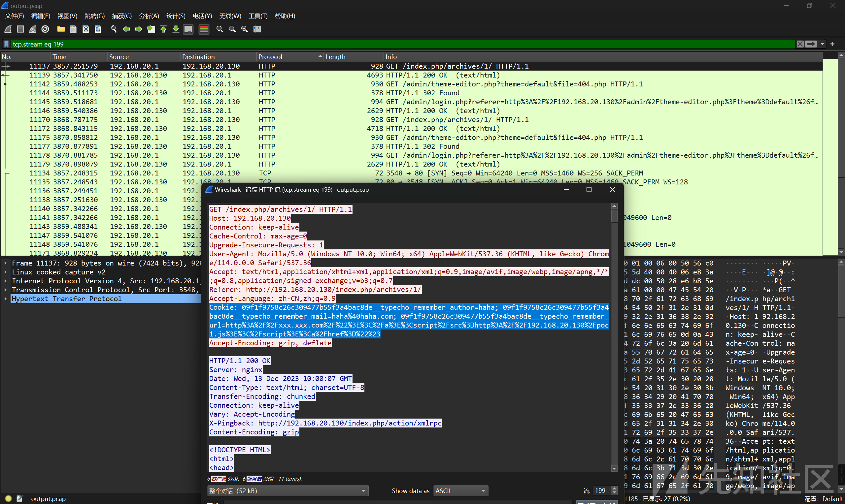This screenshot has height=504, width=845.
Task: Expand Hypertext Transfer Protocol node
Action: 5,299
